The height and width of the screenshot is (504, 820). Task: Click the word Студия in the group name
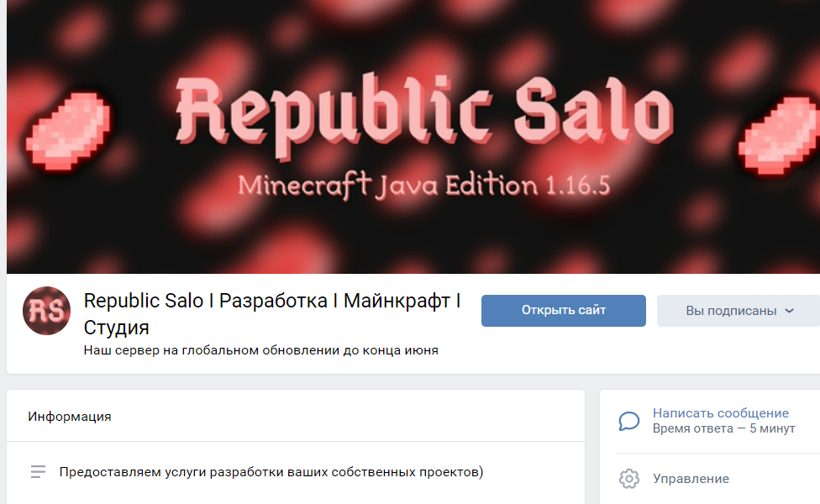pos(116,328)
